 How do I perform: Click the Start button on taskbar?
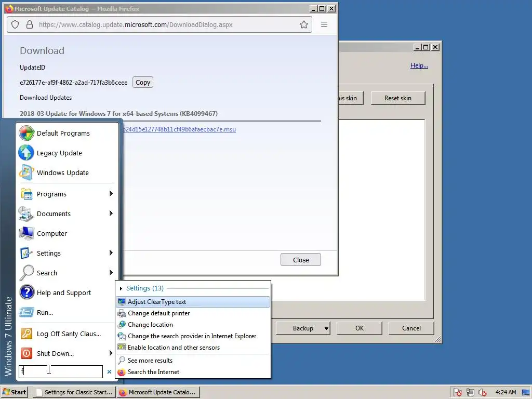tap(14, 392)
